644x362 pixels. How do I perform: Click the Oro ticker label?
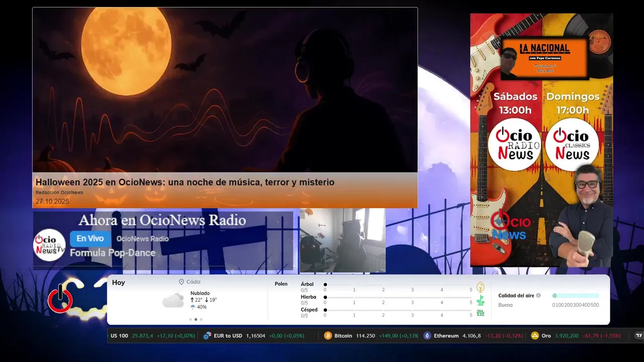(546, 336)
